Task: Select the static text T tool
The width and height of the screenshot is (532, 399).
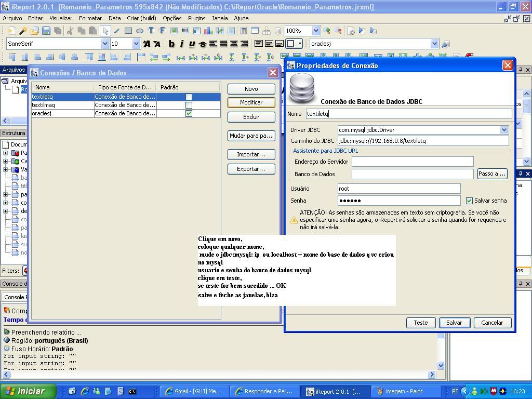Action: pyautogui.click(x=151, y=31)
